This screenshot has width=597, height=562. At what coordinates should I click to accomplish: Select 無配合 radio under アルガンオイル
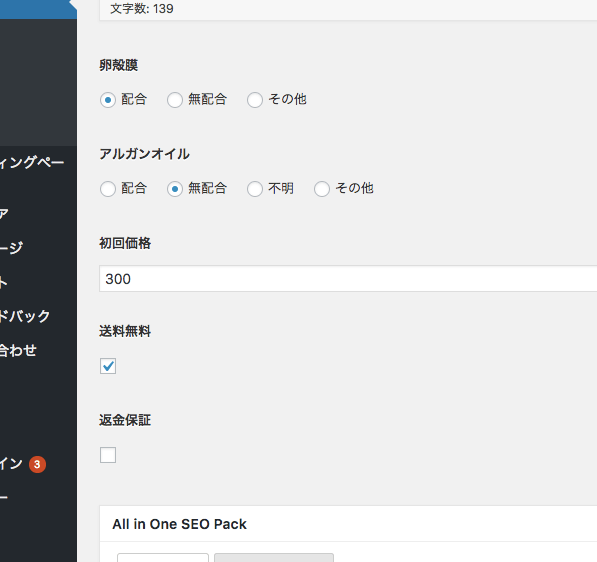pos(175,189)
